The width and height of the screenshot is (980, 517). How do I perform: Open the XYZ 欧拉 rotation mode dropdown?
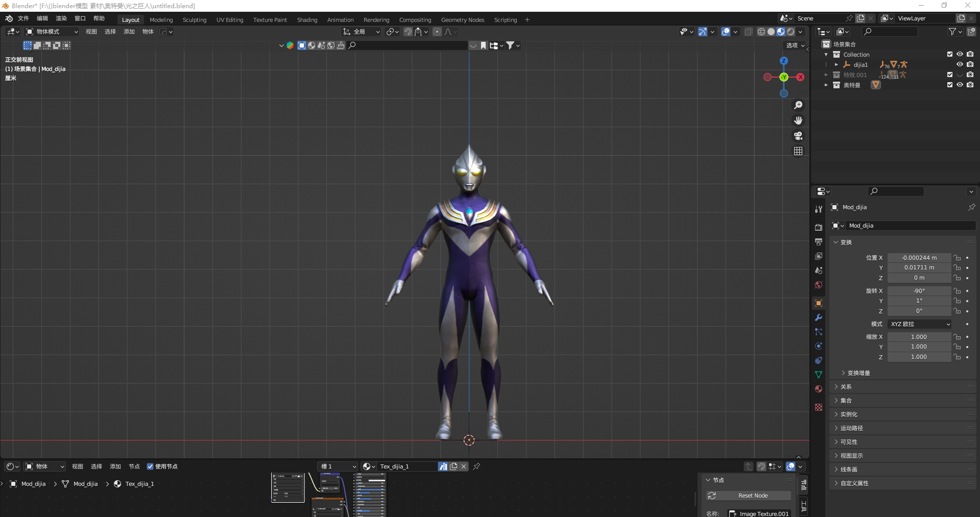click(x=919, y=324)
